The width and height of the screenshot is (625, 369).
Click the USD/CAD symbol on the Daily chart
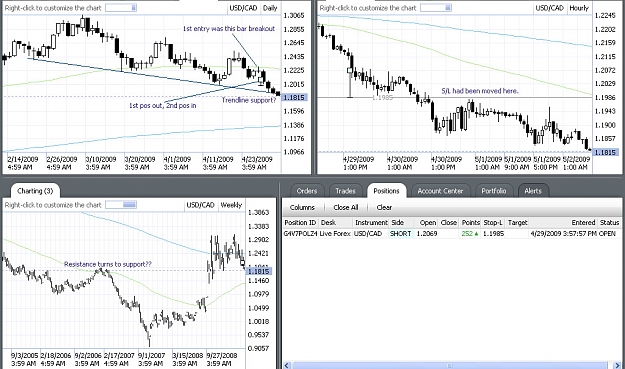243,8
